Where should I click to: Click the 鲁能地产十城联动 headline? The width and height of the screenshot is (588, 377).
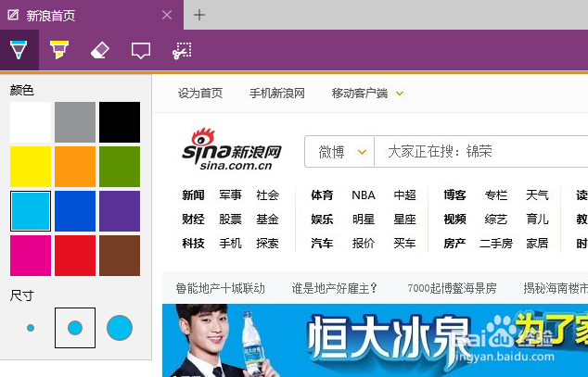click(x=221, y=288)
